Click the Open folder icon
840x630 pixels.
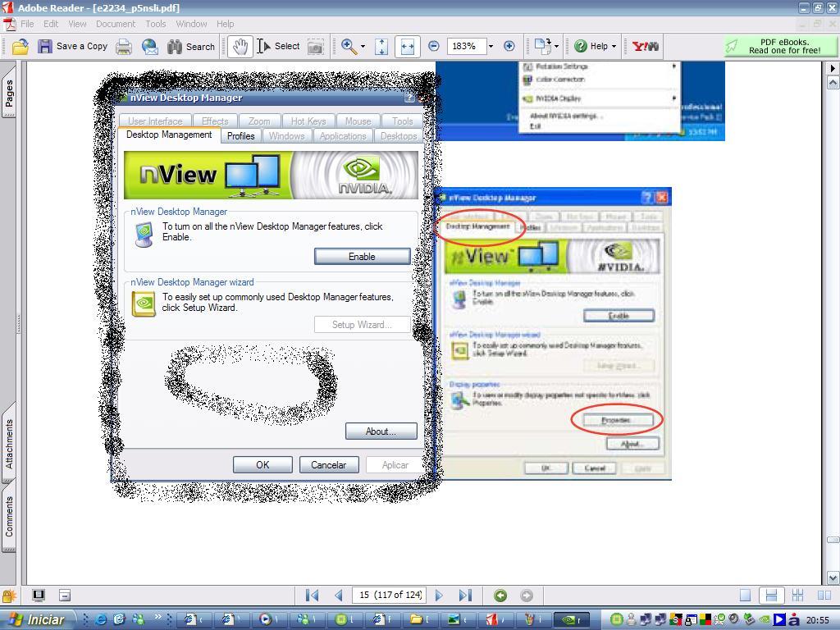21,47
